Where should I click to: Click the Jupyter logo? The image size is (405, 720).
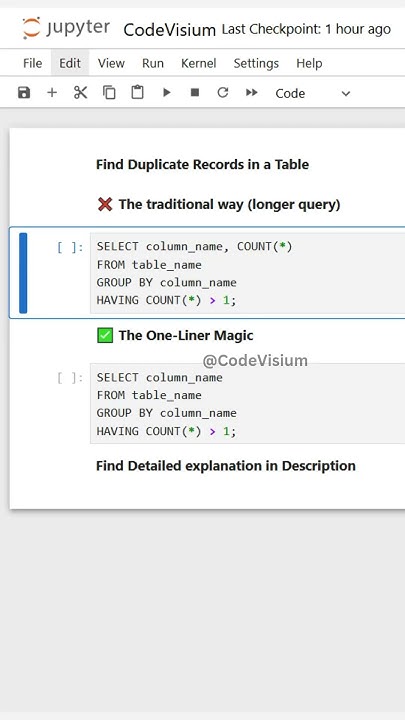(x=66, y=28)
